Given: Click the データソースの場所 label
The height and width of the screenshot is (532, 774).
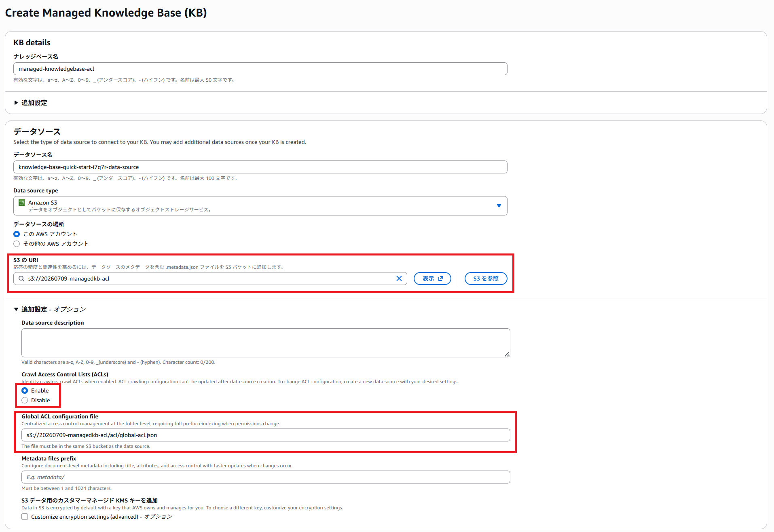Looking at the screenshot, I should pyautogui.click(x=38, y=224).
